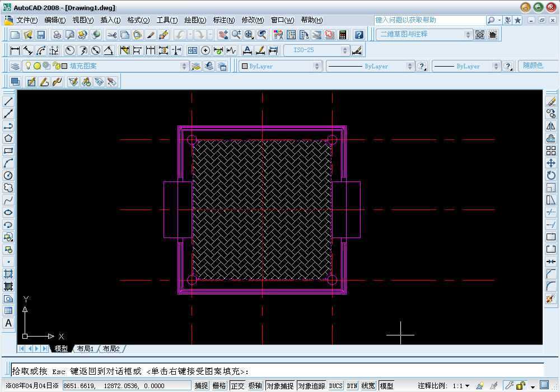Click the 模型 model tab
Viewport: 560px width, 392px height.
61,349
